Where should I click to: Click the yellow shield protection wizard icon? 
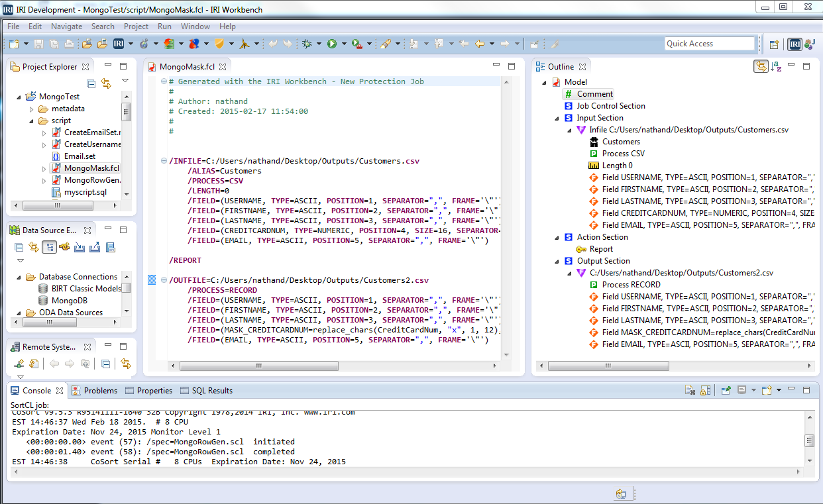tap(219, 44)
